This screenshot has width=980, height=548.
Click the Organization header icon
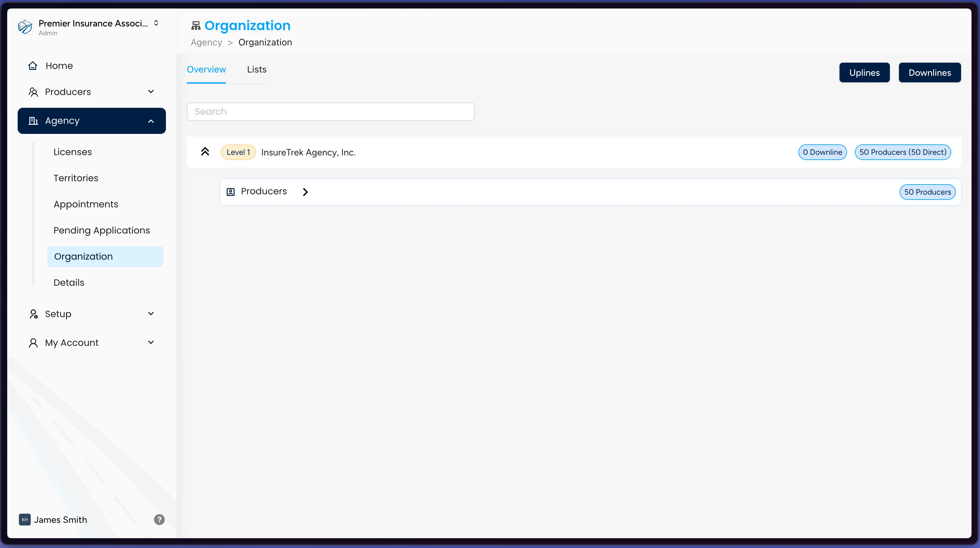196,25
